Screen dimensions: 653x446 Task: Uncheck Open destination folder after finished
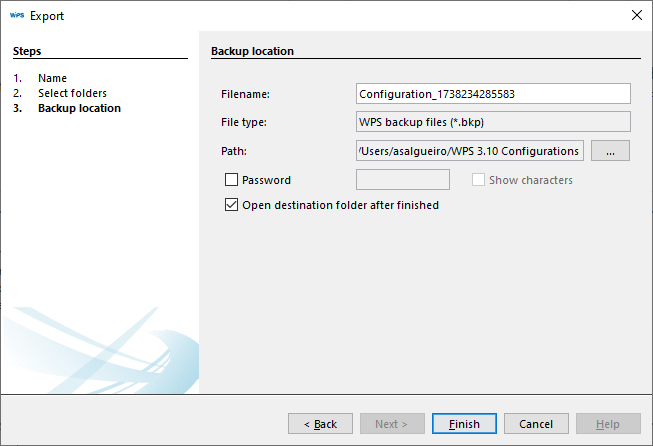coord(232,205)
